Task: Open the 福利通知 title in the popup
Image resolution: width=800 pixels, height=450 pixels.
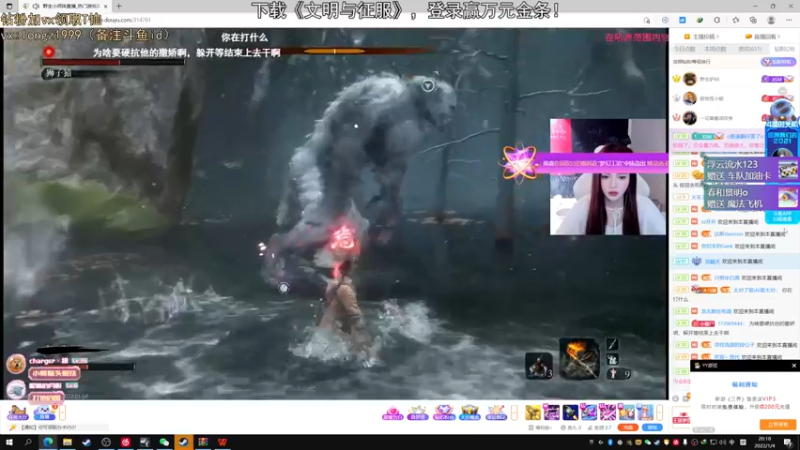Action: coord(744,384)
